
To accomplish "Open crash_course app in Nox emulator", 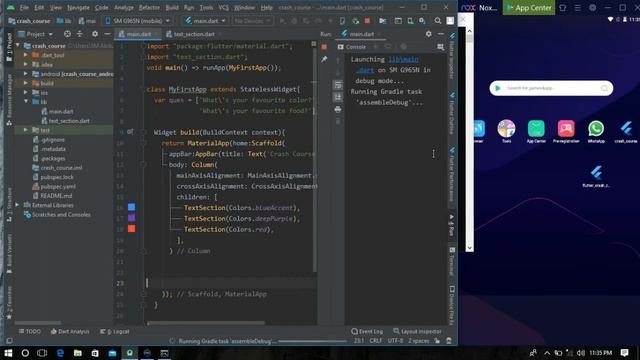I will click(x=626, y=131).
